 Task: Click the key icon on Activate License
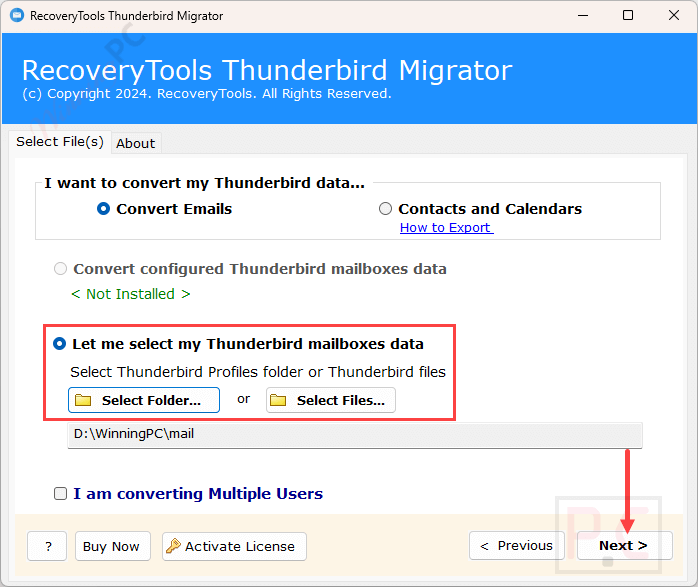click(174, 546)
